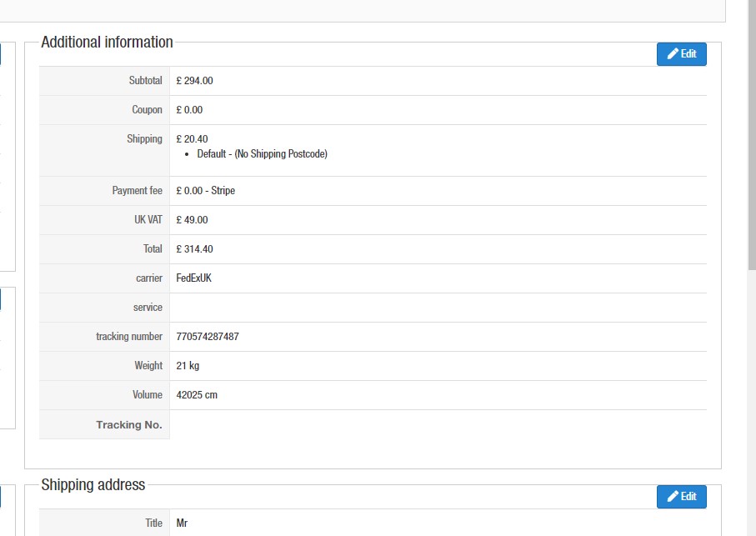Image resolution: width=756 pixels, height=536 pixels.
Task: Click the Payment fee Stripe value
Action: click(x=205, y=190)
